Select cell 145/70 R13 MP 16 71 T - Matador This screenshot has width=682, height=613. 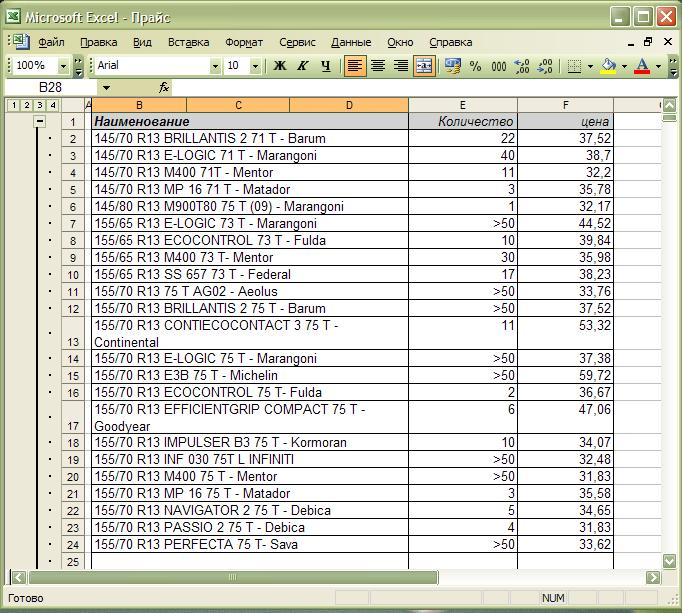(250, 189)
